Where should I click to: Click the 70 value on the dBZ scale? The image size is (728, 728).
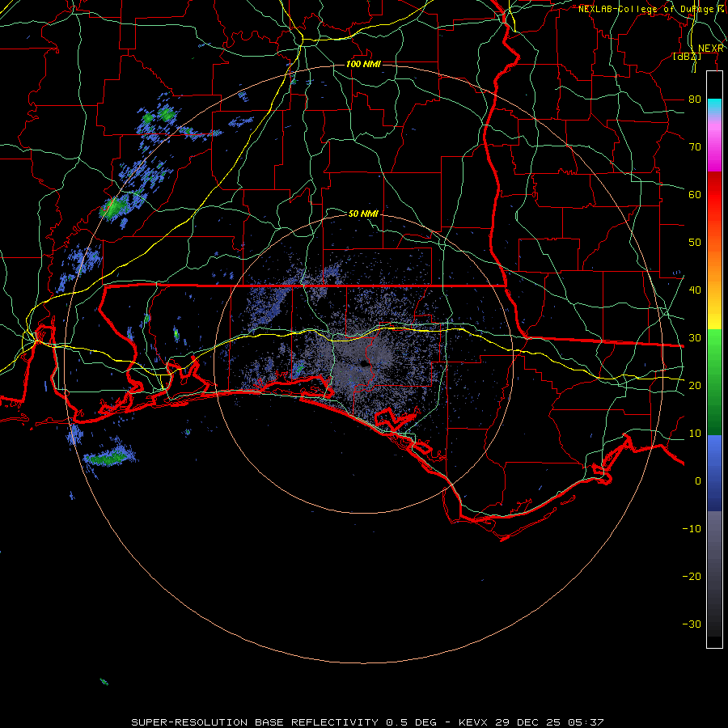coord(695,146)
